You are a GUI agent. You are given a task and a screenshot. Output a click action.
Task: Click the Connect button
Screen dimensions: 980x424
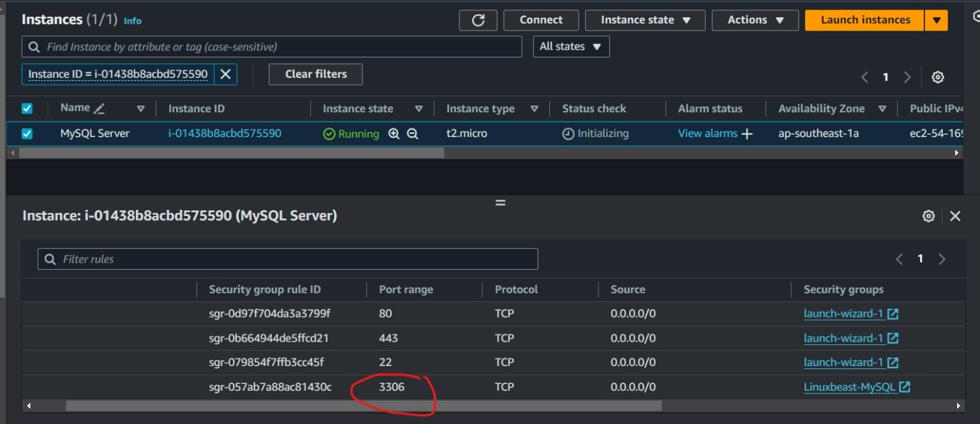point(541,20)
